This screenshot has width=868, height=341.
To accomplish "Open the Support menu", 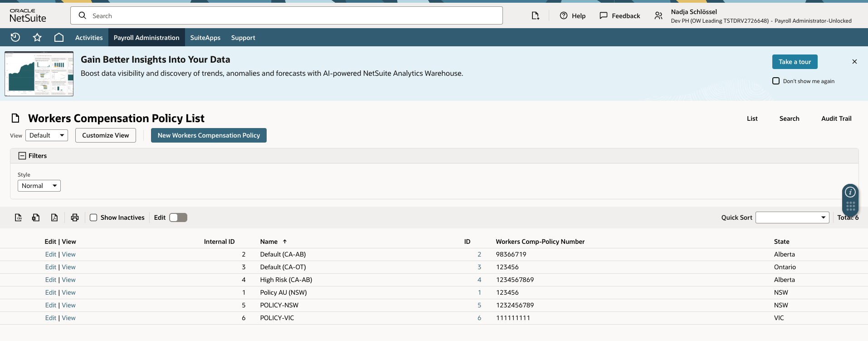I will [x=243, y=38].
